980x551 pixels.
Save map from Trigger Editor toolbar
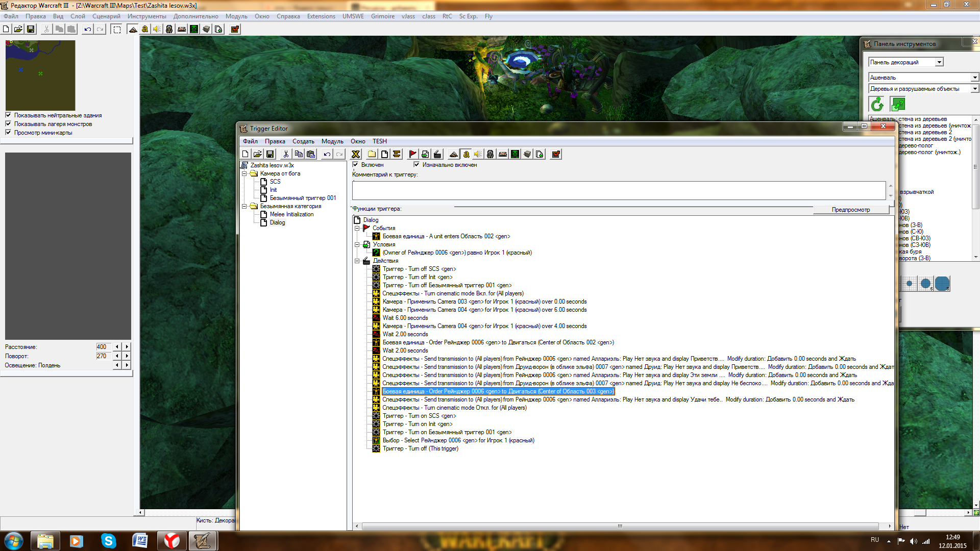point(270,154)
